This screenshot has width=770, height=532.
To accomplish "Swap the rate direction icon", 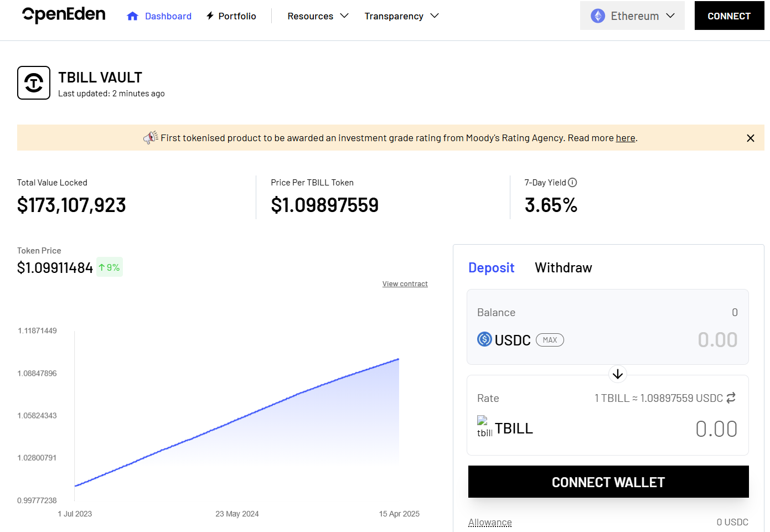I will (731, 398).
